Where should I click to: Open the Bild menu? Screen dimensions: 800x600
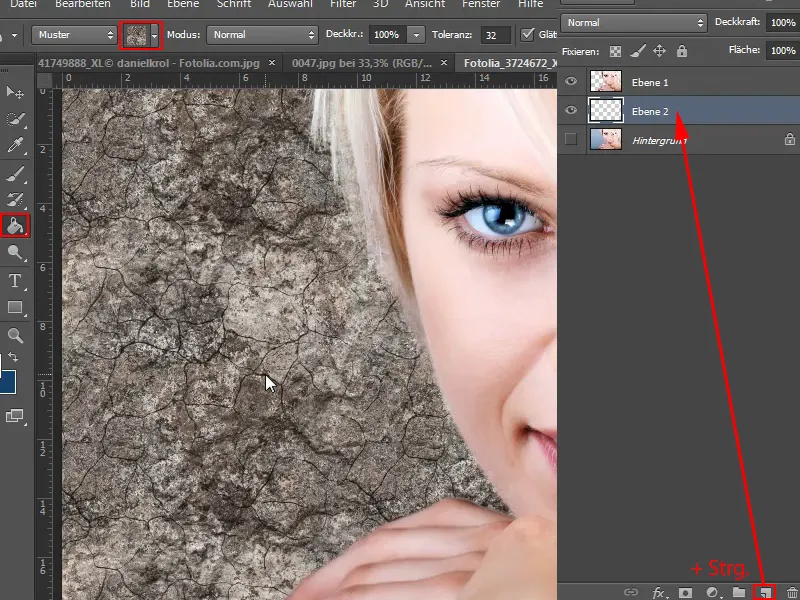140,4
